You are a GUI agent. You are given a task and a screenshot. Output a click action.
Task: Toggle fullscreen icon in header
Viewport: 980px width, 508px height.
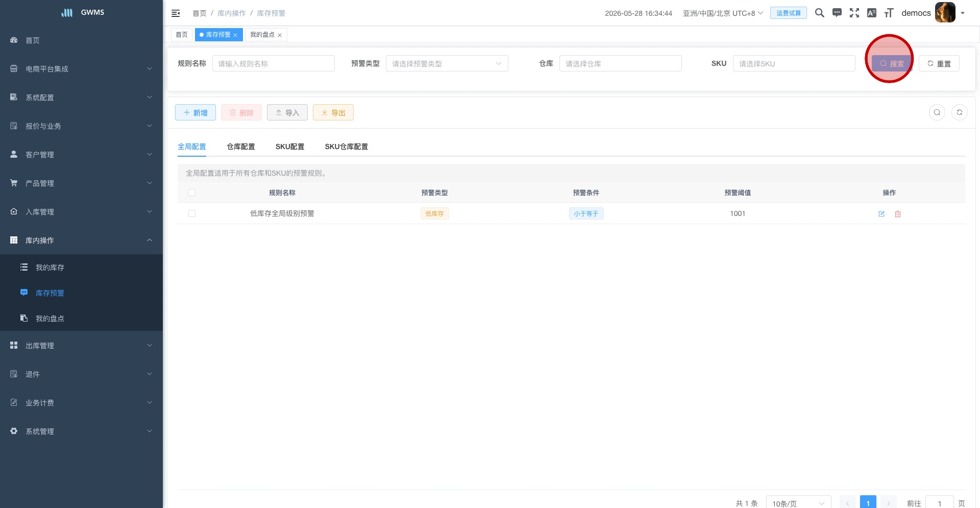point(854,13)
